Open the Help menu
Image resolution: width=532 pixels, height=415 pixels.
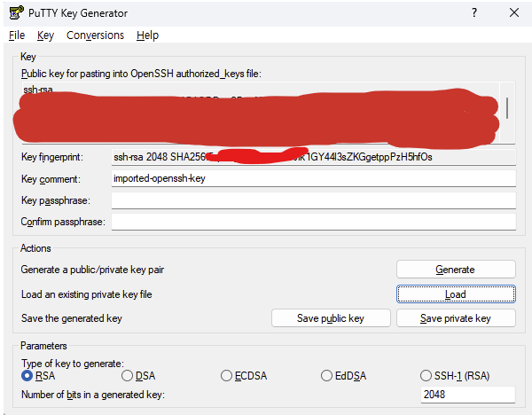147,35
